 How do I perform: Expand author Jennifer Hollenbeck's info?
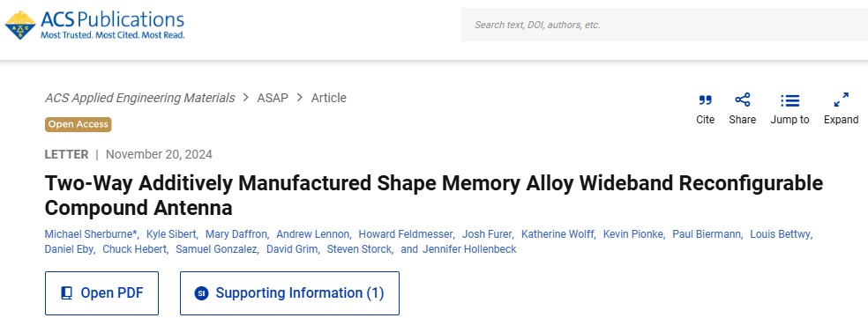pyautogui.click(x=469, y=249)
